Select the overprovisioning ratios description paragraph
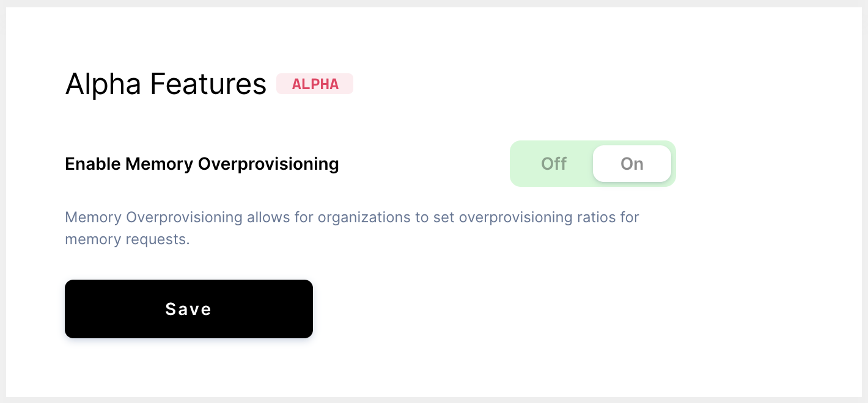Image resolution: width=868 pixels, height=403 pixels. point(352,228)
